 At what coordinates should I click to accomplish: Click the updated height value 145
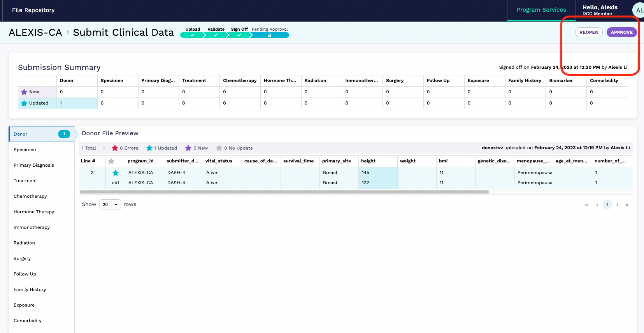365,173
